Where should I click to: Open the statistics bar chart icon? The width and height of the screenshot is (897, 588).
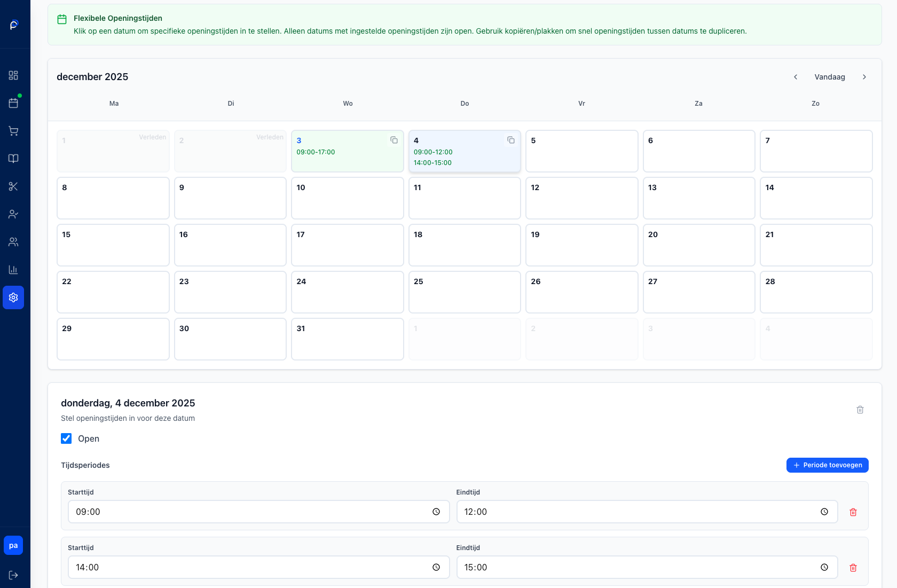(x=13, y=270)
